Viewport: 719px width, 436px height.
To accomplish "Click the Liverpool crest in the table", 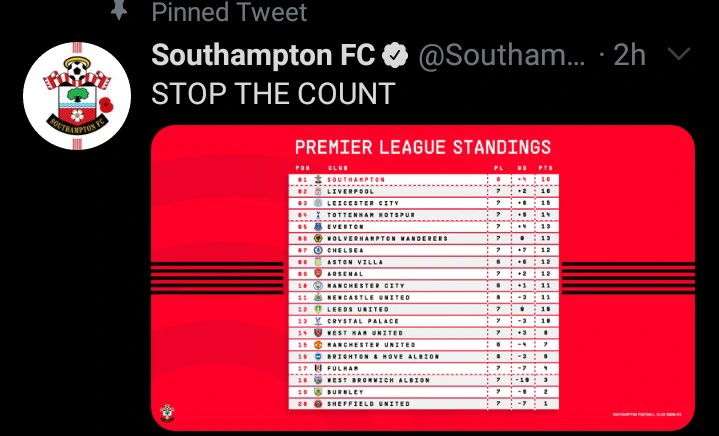I will pos(318,191).
